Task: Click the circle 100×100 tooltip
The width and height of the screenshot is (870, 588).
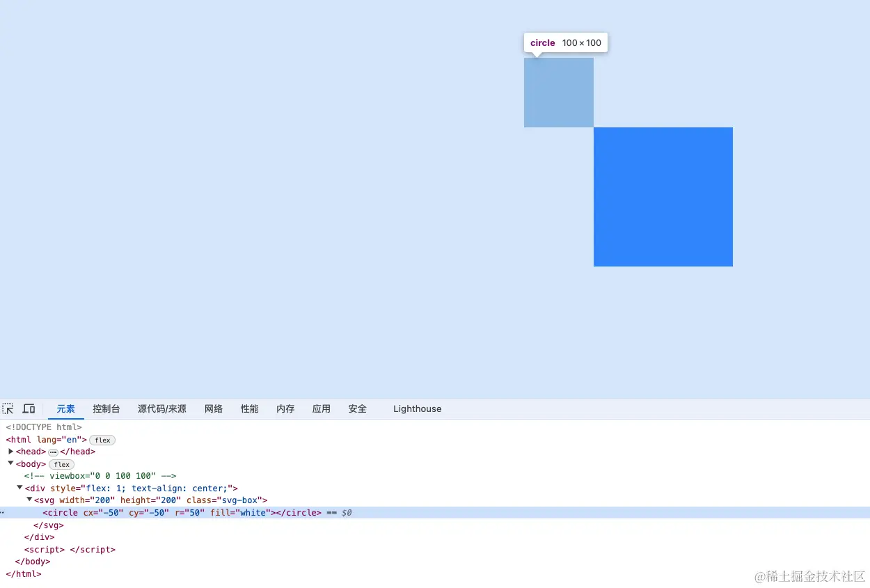Action: click(x=567, y=42)
